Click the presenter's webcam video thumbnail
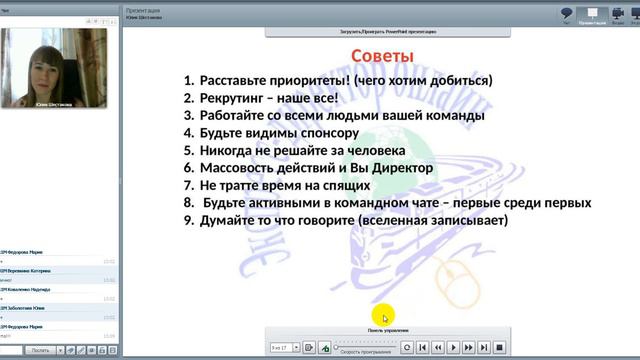The height and width of the screenshot is (360, 640). (54, 68)
